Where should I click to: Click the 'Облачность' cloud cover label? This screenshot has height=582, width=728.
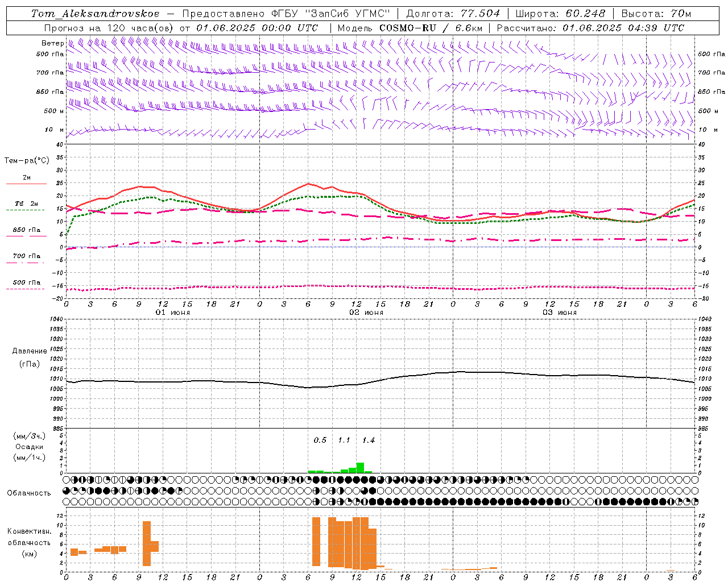pos(29,493)
